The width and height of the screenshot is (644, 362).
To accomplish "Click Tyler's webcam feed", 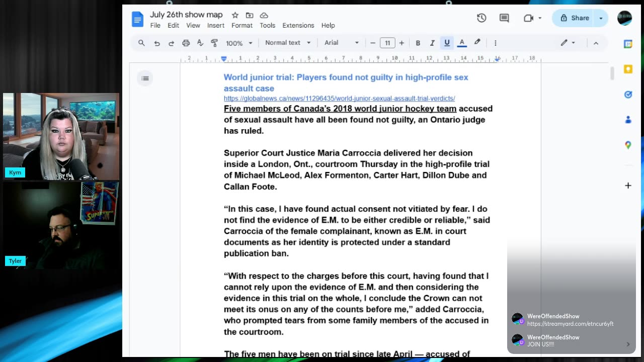I will tap(61, 225).
